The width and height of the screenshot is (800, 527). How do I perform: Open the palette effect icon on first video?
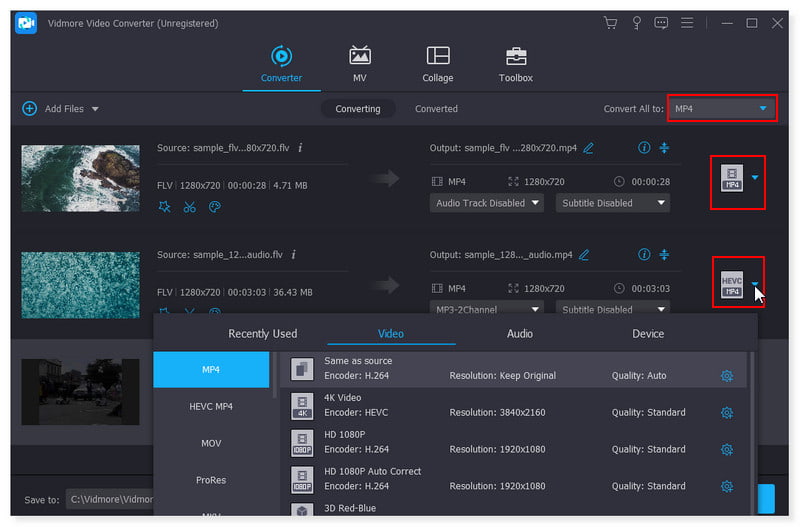[x=214, y=207]
